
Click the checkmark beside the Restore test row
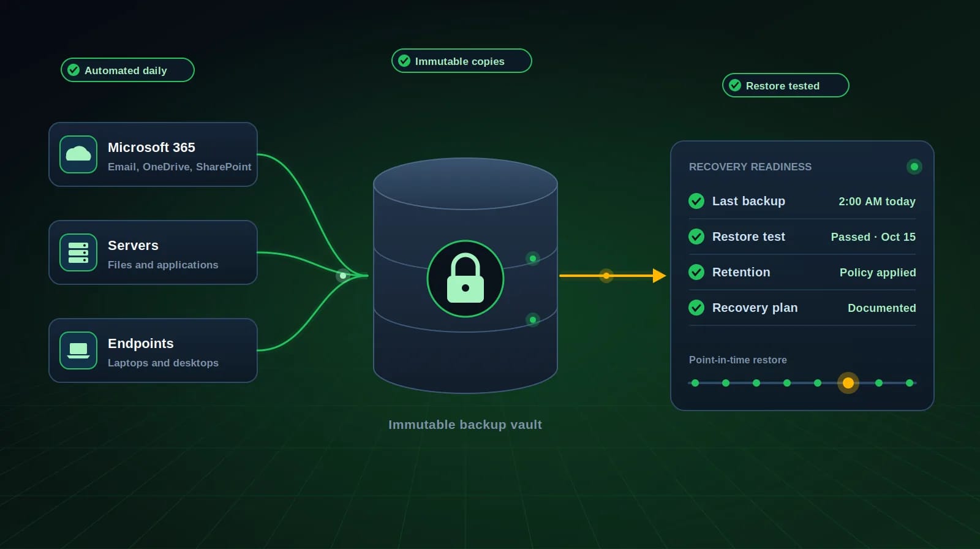(696, 237)
